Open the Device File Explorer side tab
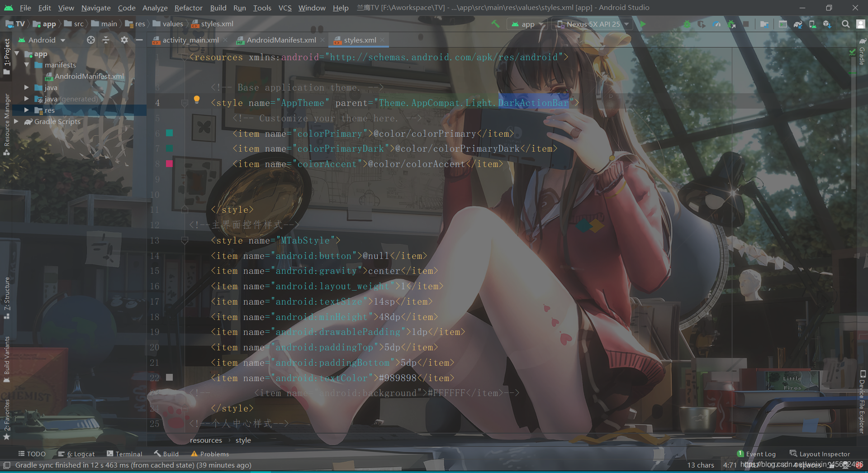The width and height of the screenshot is (868, 473). pyautogui.click(x=862, y=402)
